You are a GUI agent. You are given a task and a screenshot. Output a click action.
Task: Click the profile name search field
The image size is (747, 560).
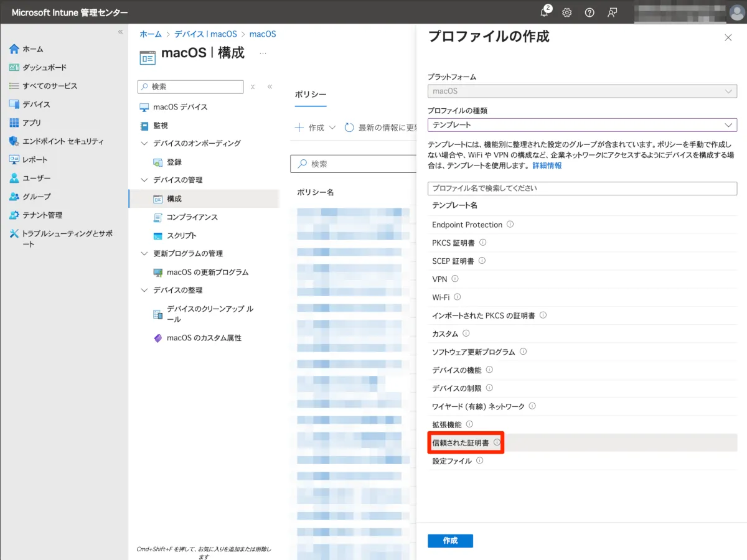[582, 188]
